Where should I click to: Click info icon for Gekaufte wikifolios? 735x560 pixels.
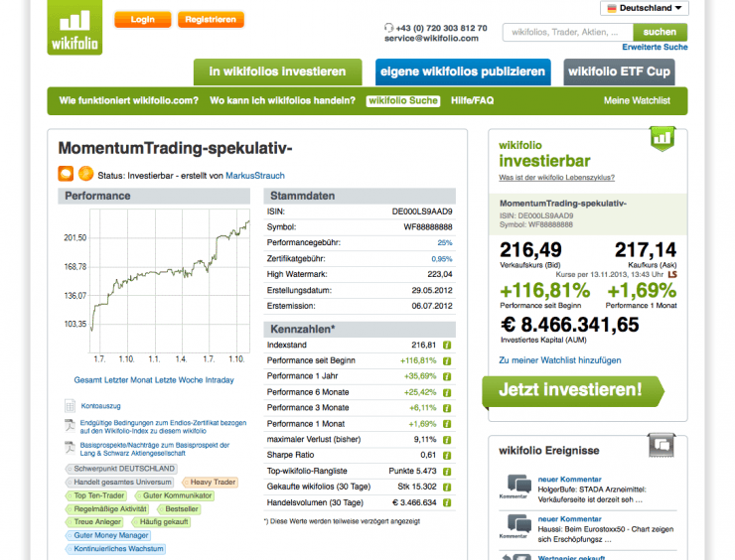(447, 488)
